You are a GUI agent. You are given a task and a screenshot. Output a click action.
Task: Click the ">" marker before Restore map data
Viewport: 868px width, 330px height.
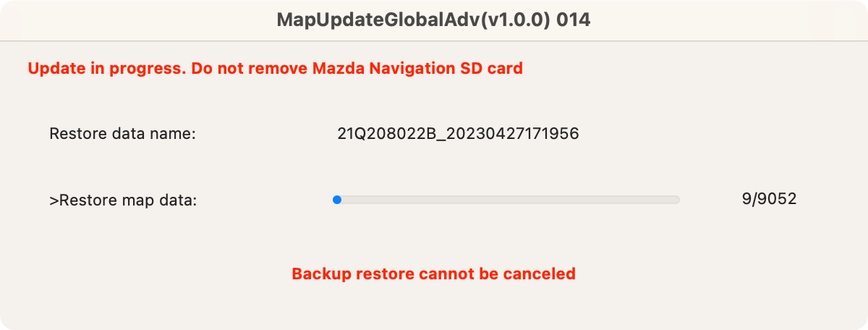tap(54, 201)
